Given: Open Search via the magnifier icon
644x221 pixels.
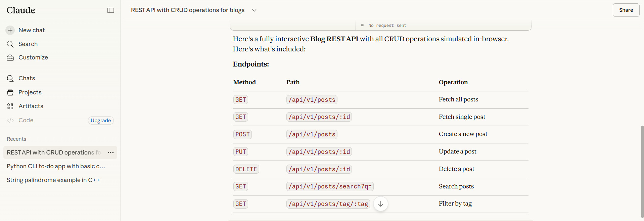Looking at the screenshot, I should click(10, 44).
